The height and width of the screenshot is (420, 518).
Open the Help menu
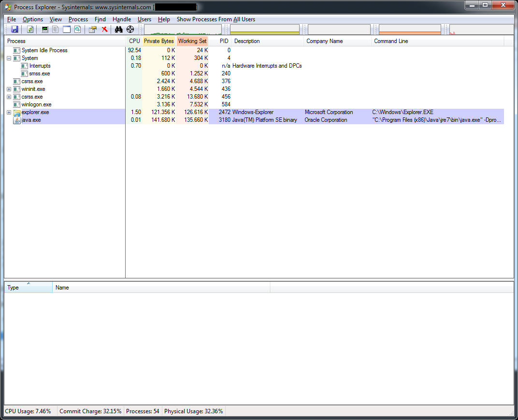(164, 19)
